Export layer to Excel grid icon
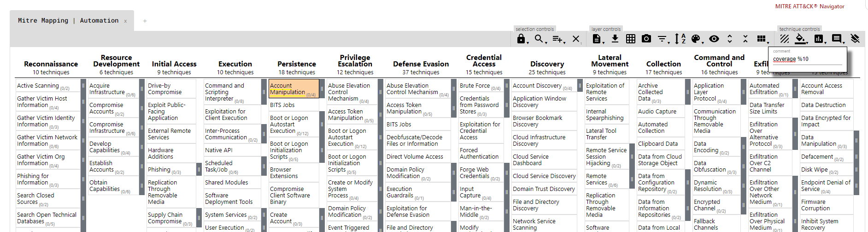Image resolution: width=868 pixels, height=232 pixels. 631,39
